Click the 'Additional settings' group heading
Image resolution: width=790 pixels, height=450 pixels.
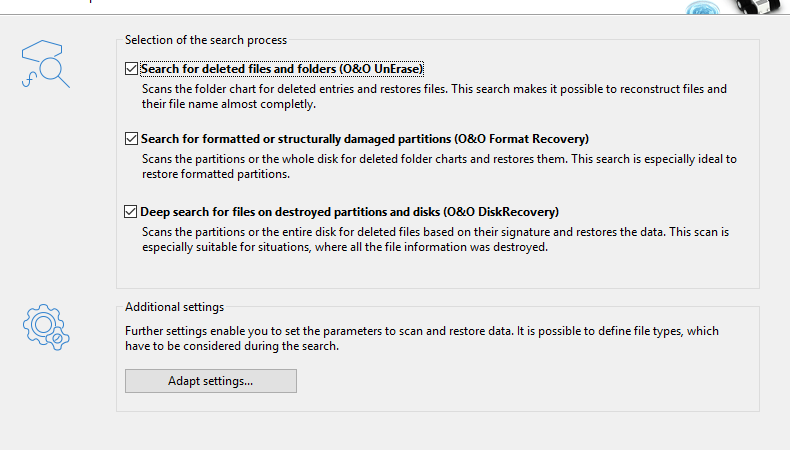[x=174, y=307]
